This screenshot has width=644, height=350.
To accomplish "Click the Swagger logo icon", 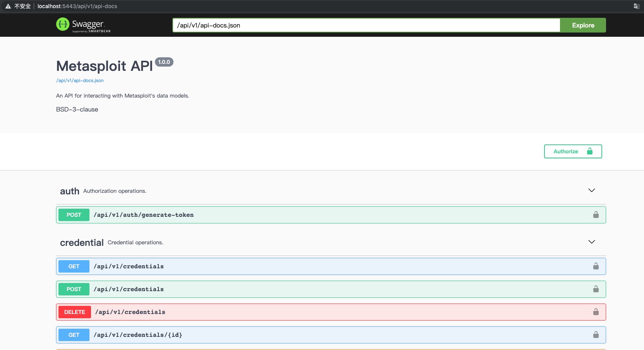I will [x=63, y=24].
